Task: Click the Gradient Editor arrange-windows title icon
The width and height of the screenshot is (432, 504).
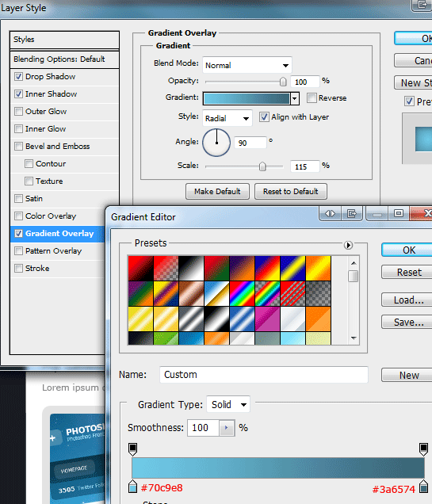Action: click(x=352, y=213)
